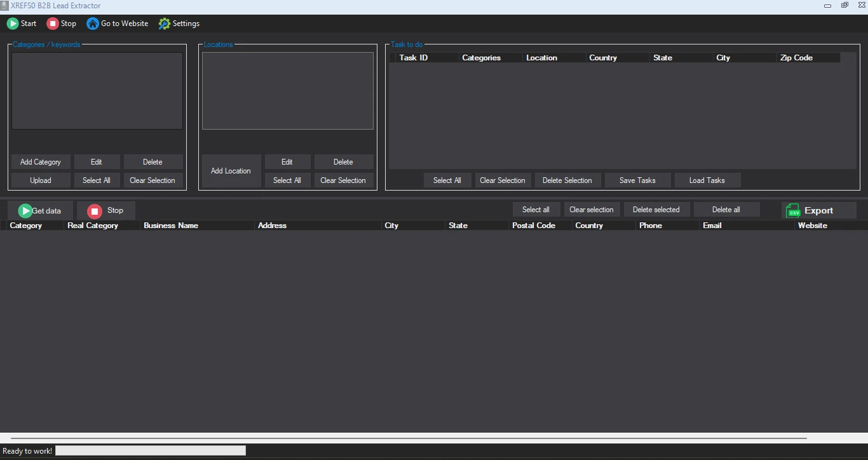Click the progress bar next to Ready to work
Viewport: 868px width, 460px height.
coord(151,450)
